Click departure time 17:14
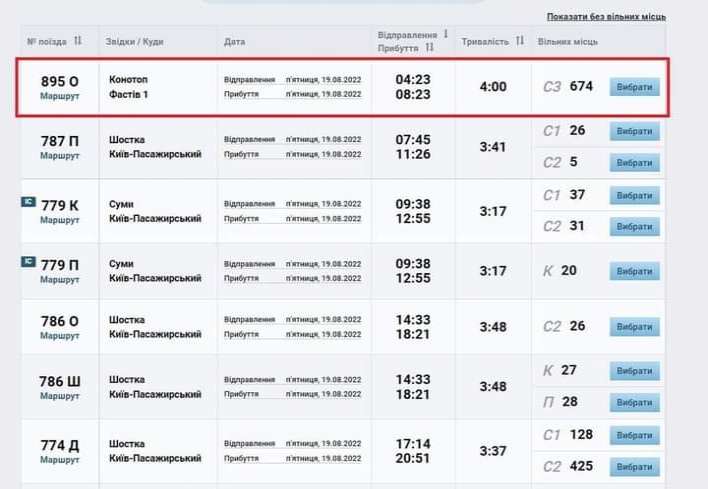The image size is (708, 489). (413, 444)
